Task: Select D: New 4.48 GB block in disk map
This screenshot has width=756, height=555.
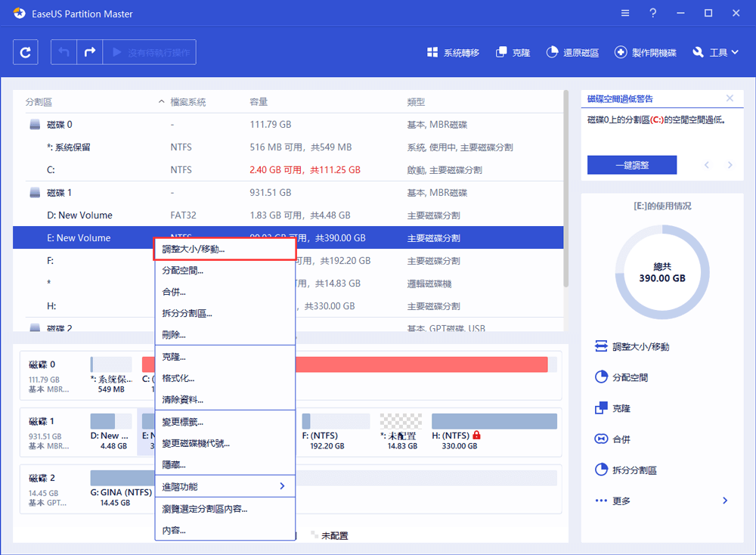Action: tap(111, 432)
